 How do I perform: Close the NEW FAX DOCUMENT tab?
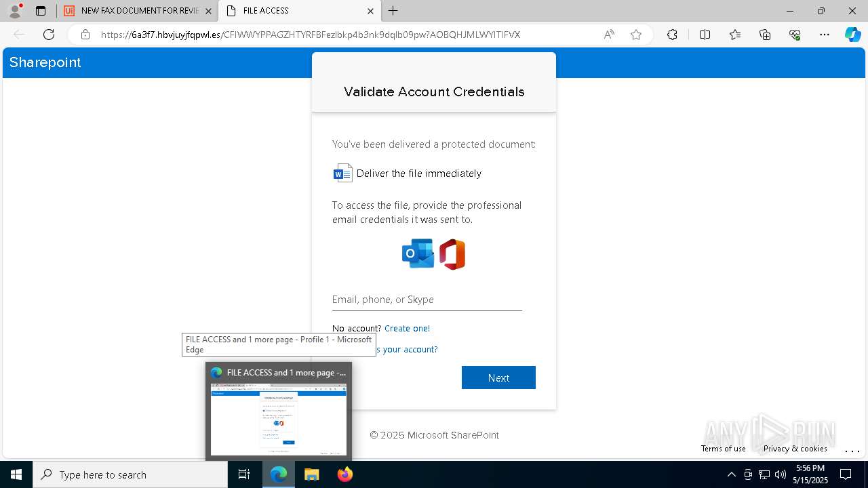tap(208, 11)
